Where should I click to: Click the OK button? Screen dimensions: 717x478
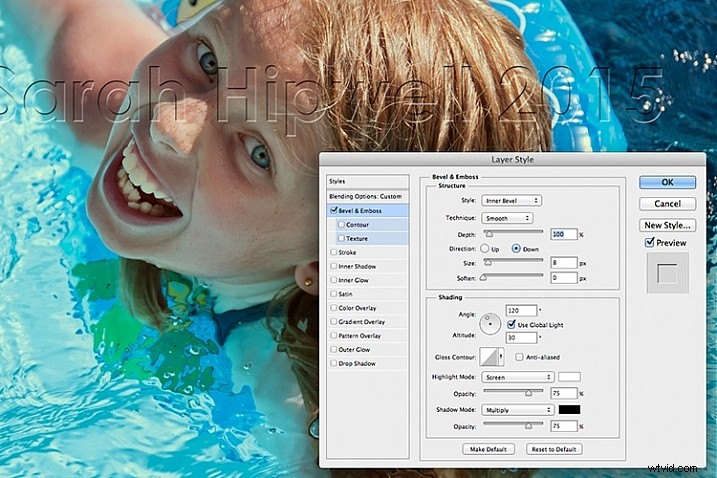pos(667,182)
